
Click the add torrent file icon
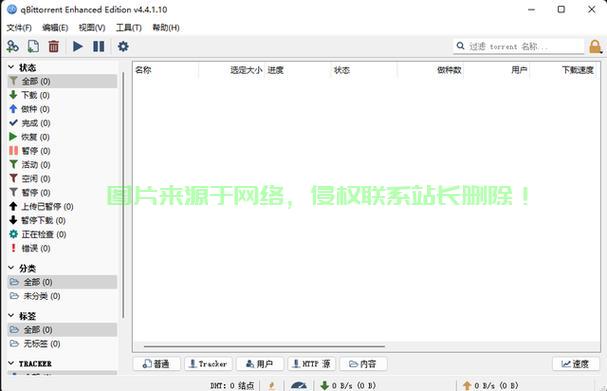click(x=33, y=46)
